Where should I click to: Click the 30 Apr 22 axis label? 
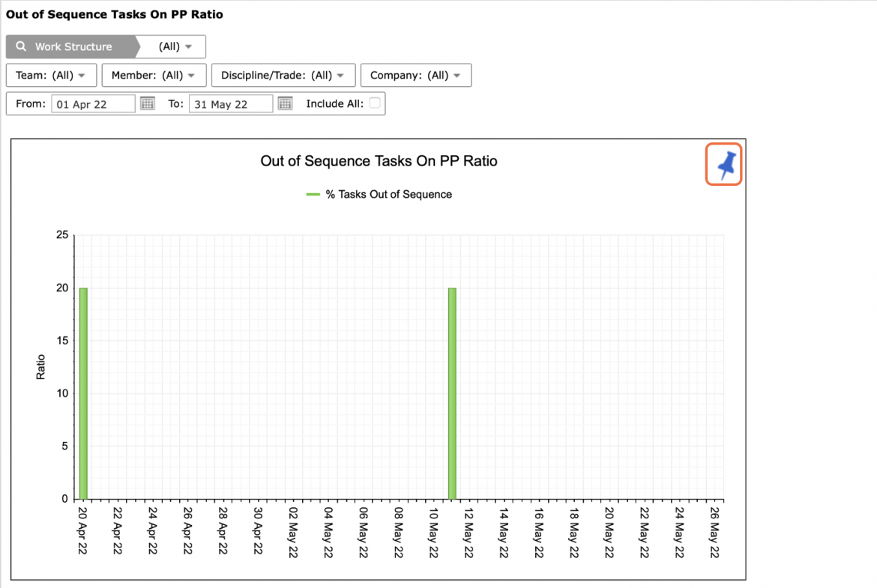tap(257, 530)
